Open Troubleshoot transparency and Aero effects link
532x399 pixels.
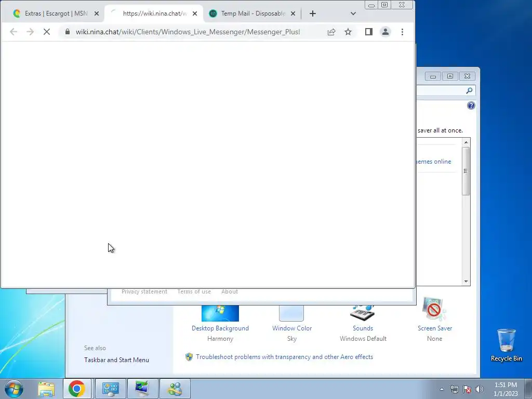284,357
